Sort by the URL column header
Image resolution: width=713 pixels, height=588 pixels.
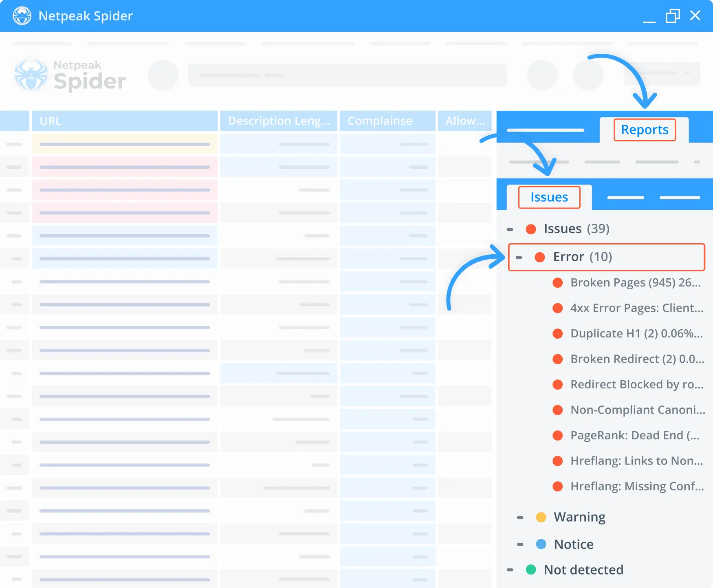(x=125, y=121)
